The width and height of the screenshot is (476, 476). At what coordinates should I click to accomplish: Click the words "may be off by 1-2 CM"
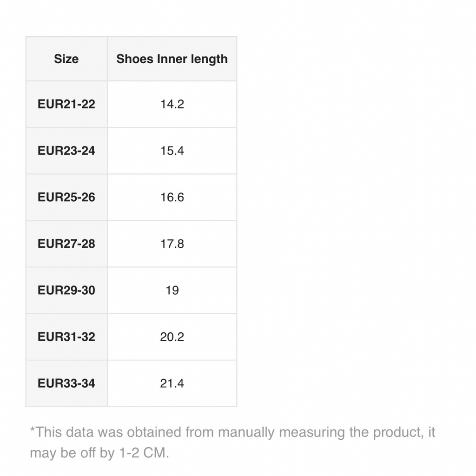point(99,453)
